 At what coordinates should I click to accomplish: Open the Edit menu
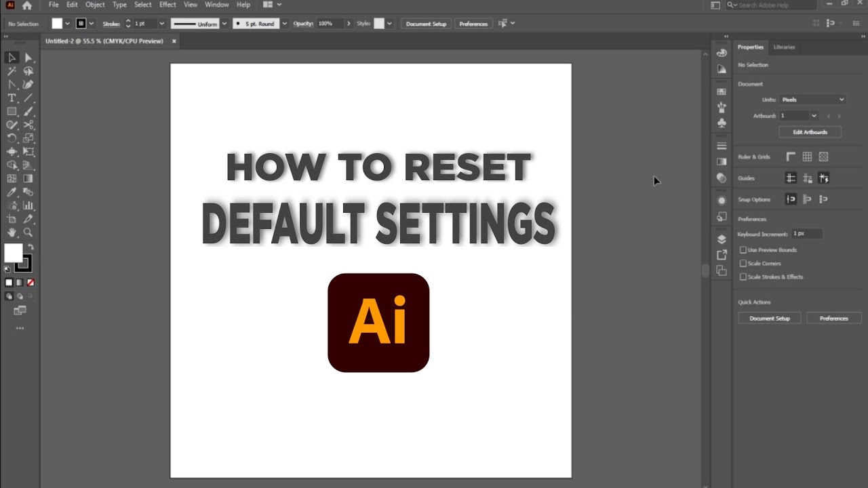point(72,5)
